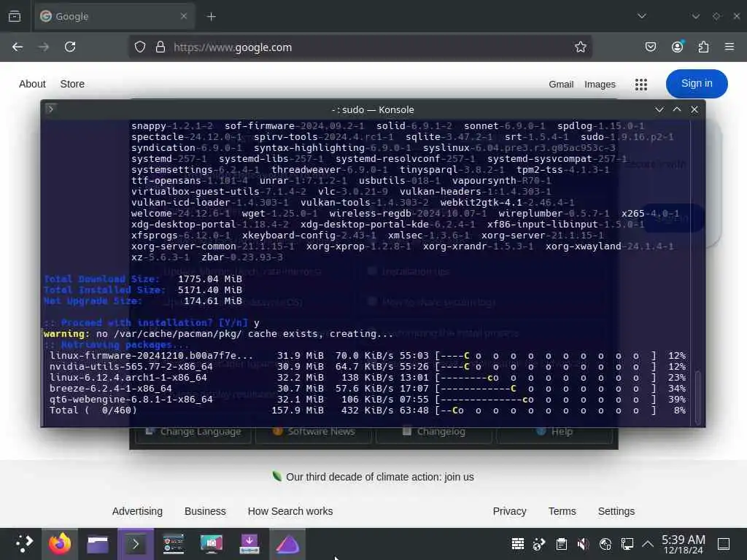Expand the list all tabs chevron
The image size is (747, 560).
pyautogui.click(x=642, y=16)
